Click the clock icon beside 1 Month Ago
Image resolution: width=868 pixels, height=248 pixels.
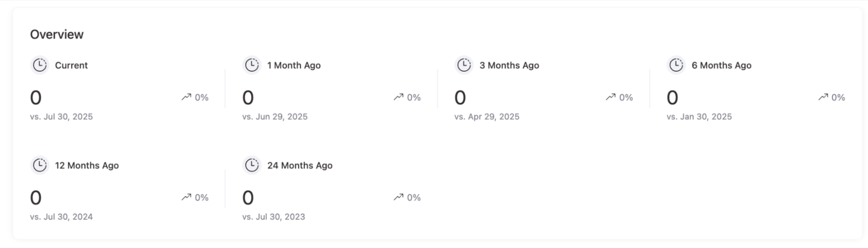(x=252, y=65)
